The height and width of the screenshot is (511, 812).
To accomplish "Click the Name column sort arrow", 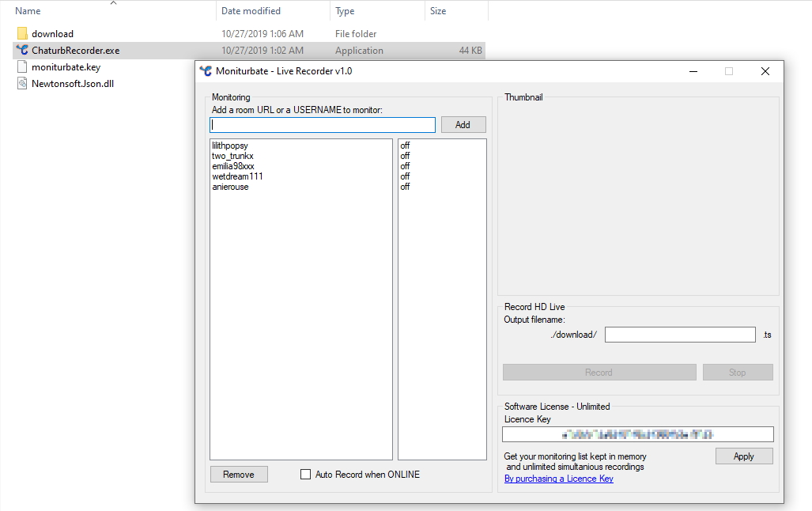I will [113, 3].
